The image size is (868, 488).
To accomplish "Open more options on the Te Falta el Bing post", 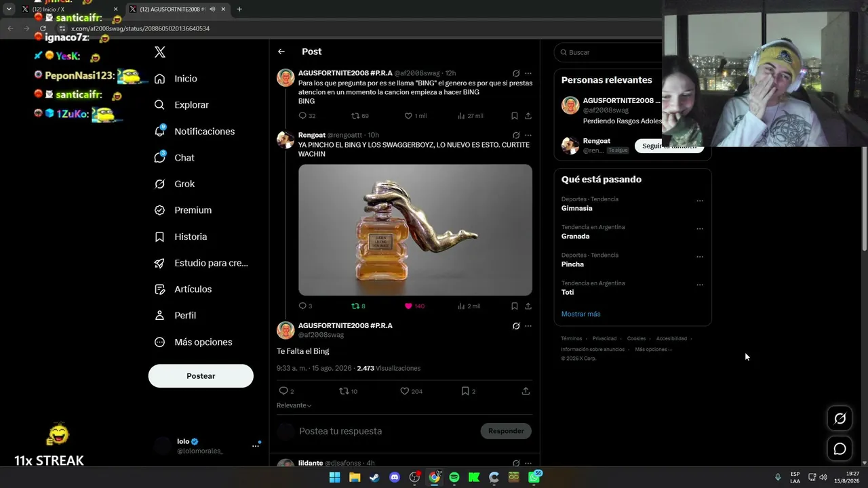I will pyautogui.click(x=528, y=326).
